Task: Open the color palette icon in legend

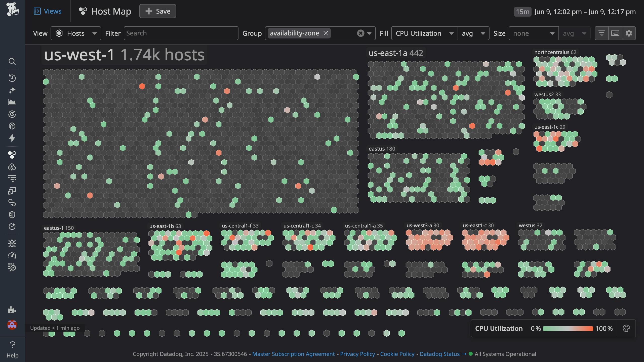Action: tap(626, 328)
